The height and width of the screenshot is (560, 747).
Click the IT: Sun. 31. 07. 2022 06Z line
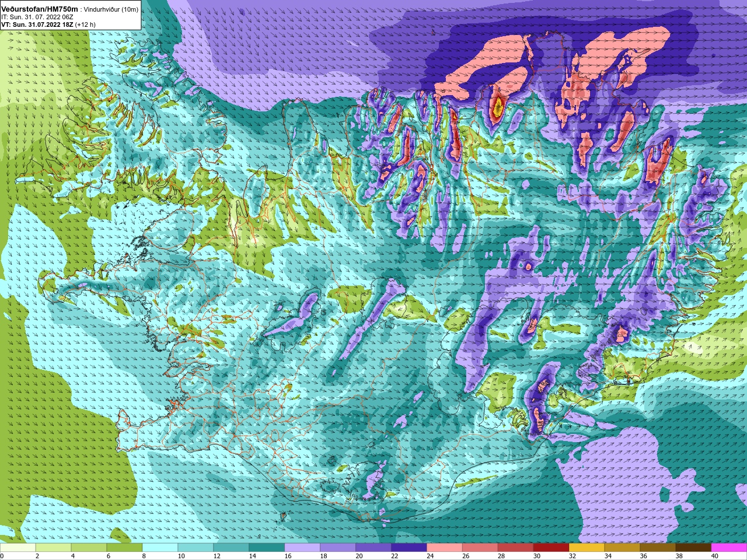[x=37, y=17]
